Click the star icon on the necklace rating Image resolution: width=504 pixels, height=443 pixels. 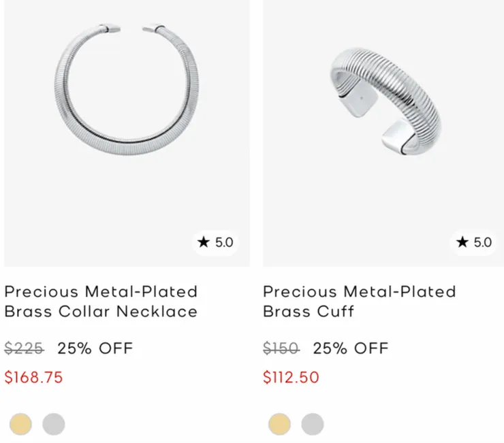tap(203, 242)
